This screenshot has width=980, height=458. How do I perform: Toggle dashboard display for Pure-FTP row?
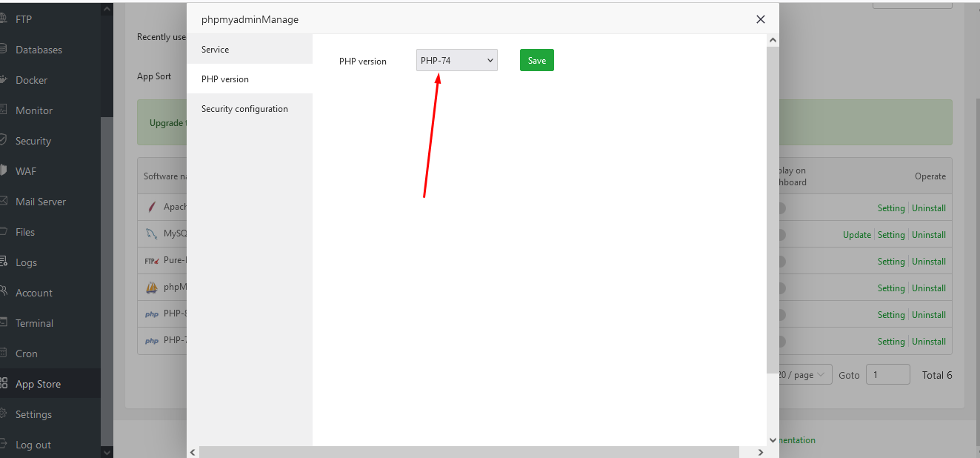tap(781, 262)
